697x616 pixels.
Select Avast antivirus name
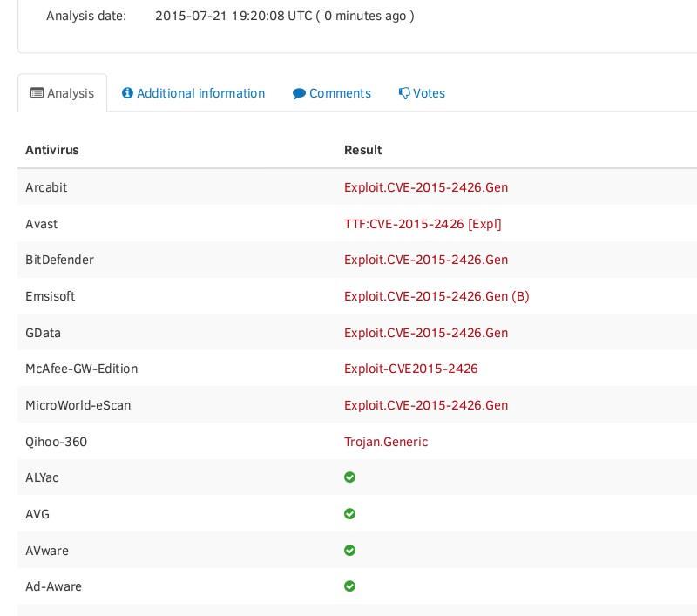tap(41, 224)
